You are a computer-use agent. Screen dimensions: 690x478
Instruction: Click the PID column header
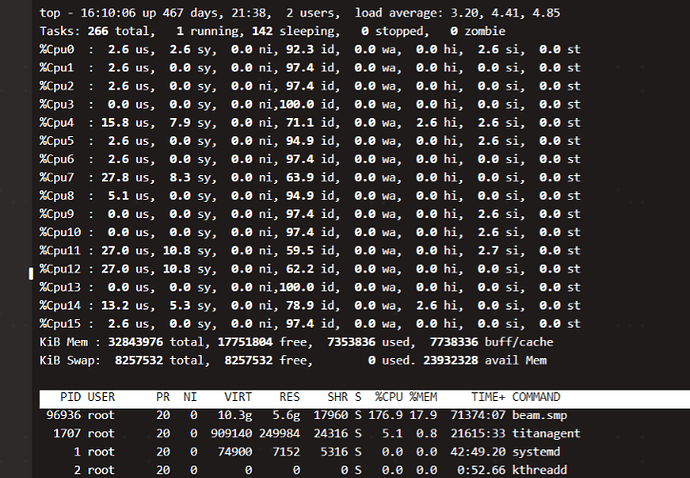pos(70,397)
